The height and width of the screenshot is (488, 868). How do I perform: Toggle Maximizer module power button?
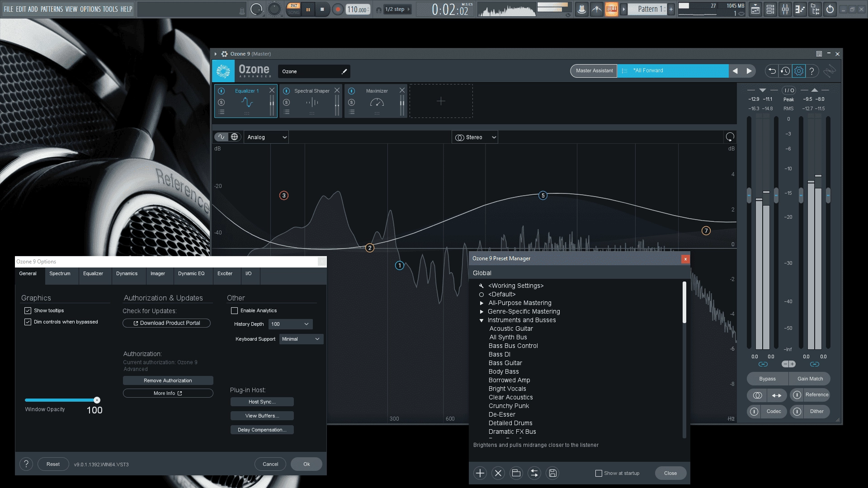tap(352, 91)
